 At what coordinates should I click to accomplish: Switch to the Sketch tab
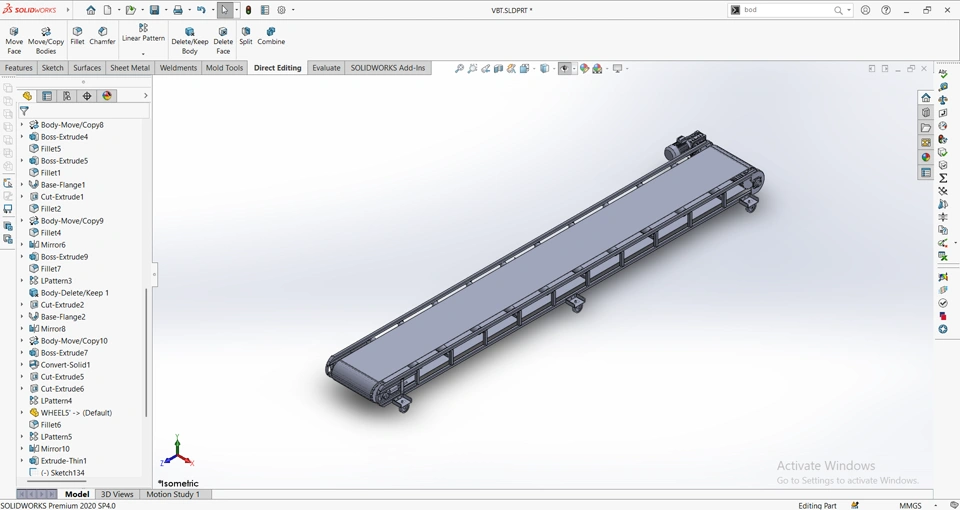click(52, 68)
